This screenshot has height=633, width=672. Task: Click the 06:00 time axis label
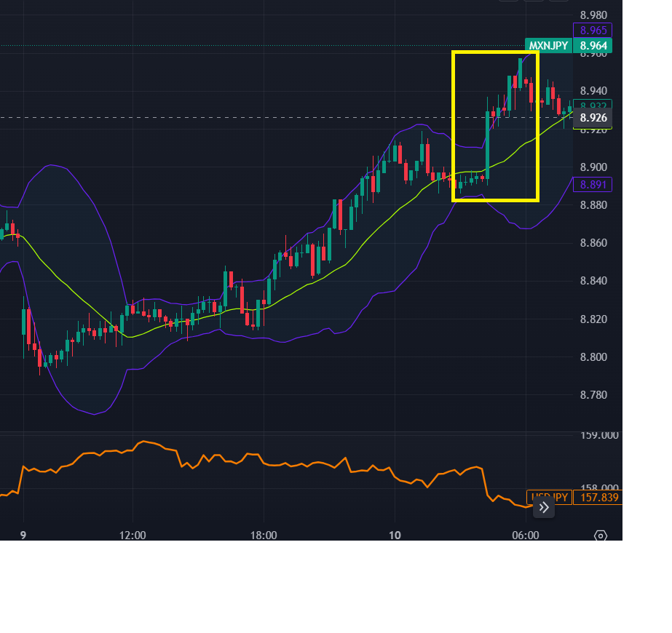coord(526,536)
